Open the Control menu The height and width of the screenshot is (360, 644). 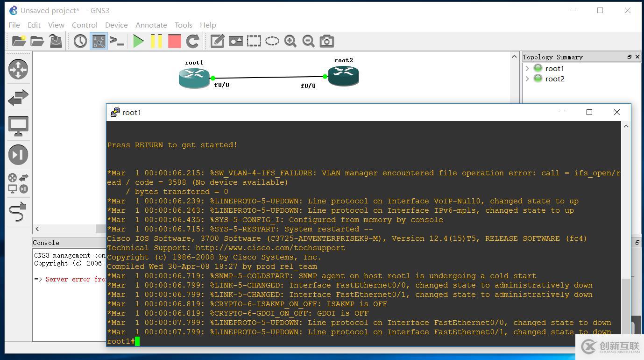(85, 25)
